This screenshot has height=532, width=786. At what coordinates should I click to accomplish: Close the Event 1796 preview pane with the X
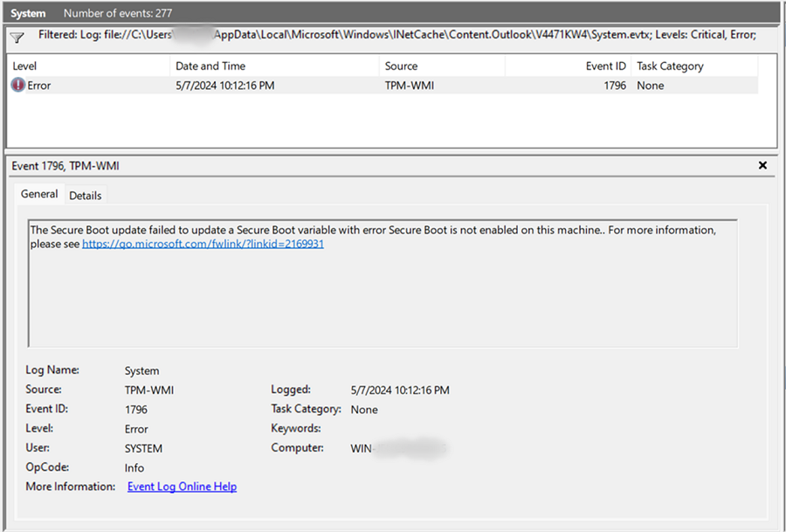762,165
